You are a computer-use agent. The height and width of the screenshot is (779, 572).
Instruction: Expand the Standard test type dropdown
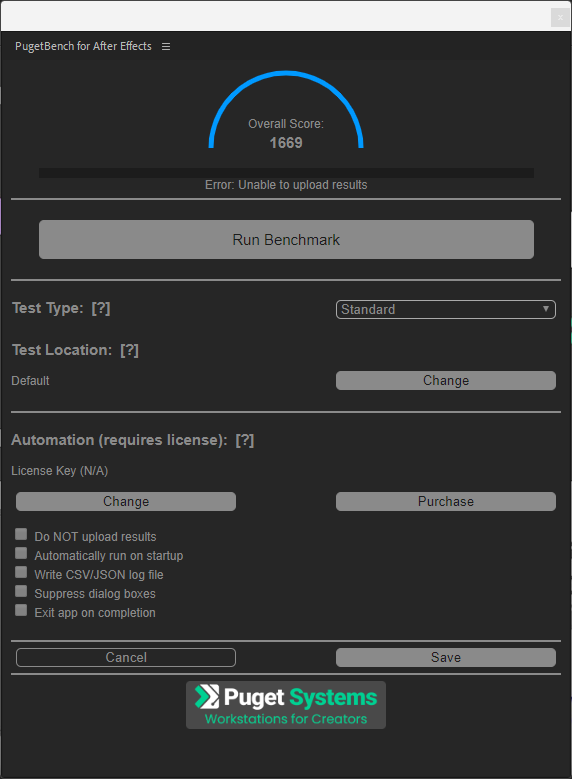pos(446,309)
